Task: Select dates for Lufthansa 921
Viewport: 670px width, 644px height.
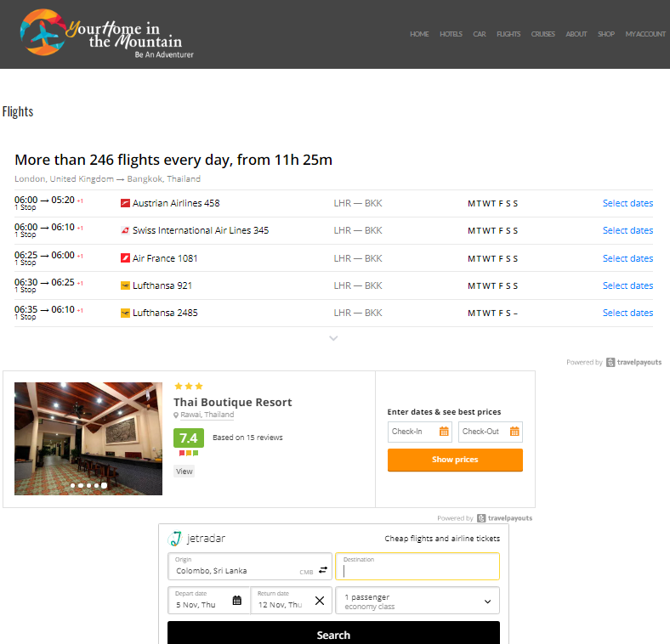Action: click(627, 285)
